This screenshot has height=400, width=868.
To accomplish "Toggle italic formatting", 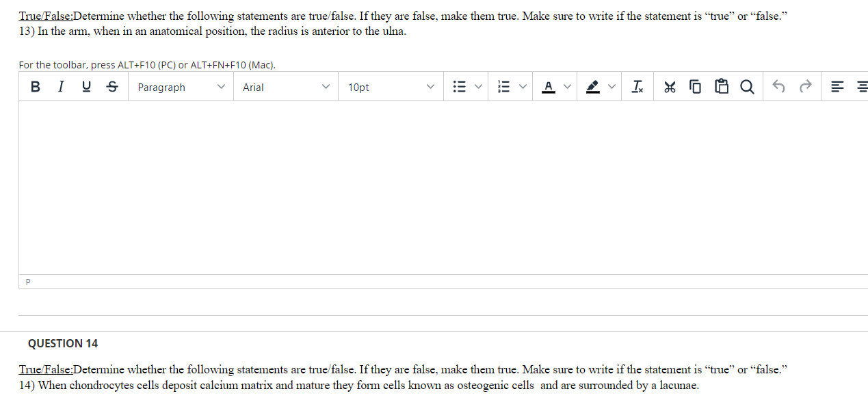I will pos(61,87).
